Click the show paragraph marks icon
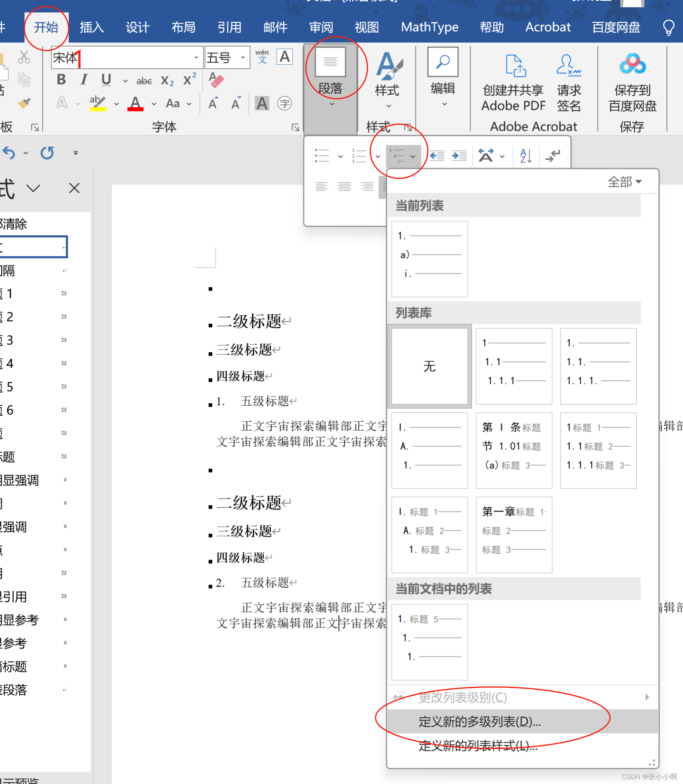683x784 pixels. (x=553, y=156)
